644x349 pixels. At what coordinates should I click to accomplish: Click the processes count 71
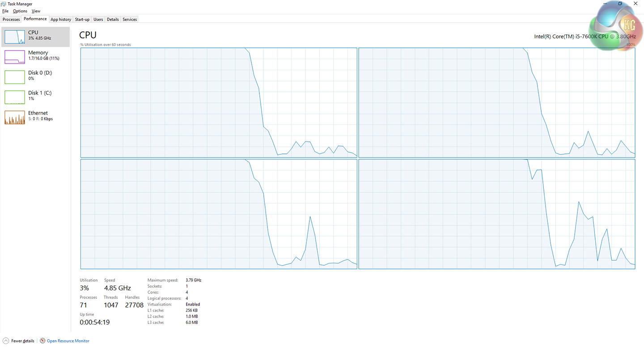84,305
